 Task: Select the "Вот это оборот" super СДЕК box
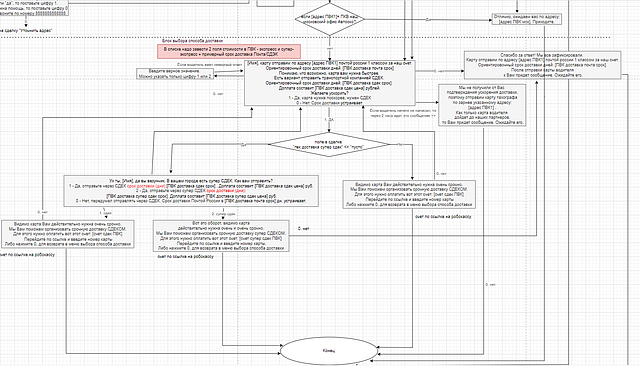(x=221, y=236)
